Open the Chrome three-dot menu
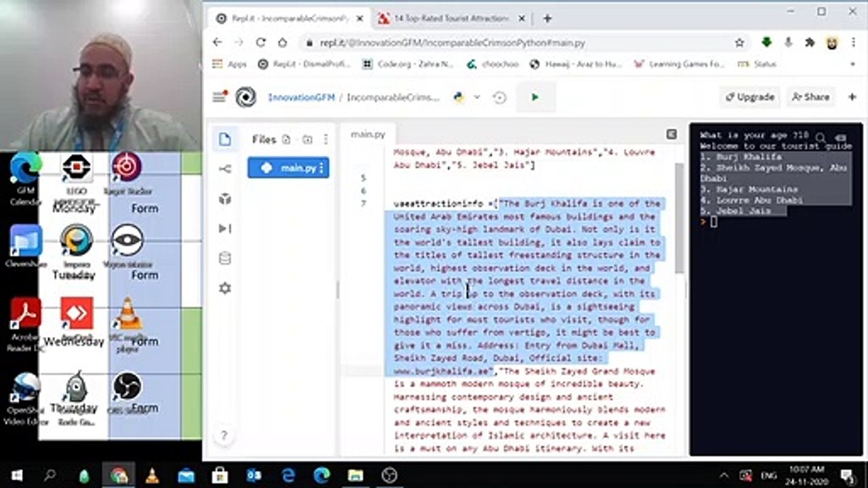The width and height of the screenshot is (868, 488). coord(852,42)
